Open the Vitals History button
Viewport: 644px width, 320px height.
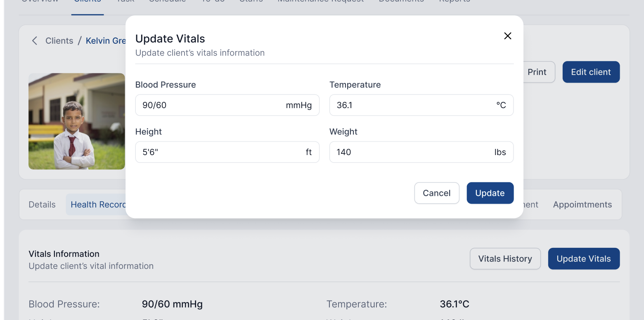pyautogui.click(x=505, y=259)
